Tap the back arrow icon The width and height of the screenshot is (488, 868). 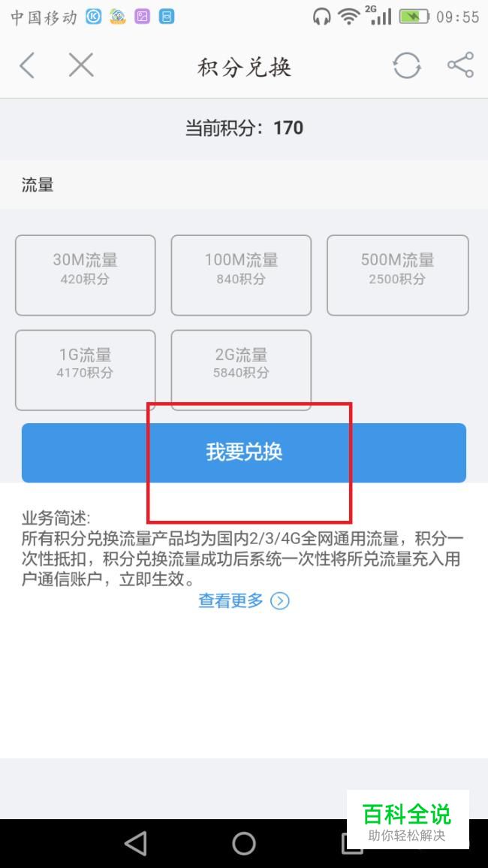(x=27, y=66)
